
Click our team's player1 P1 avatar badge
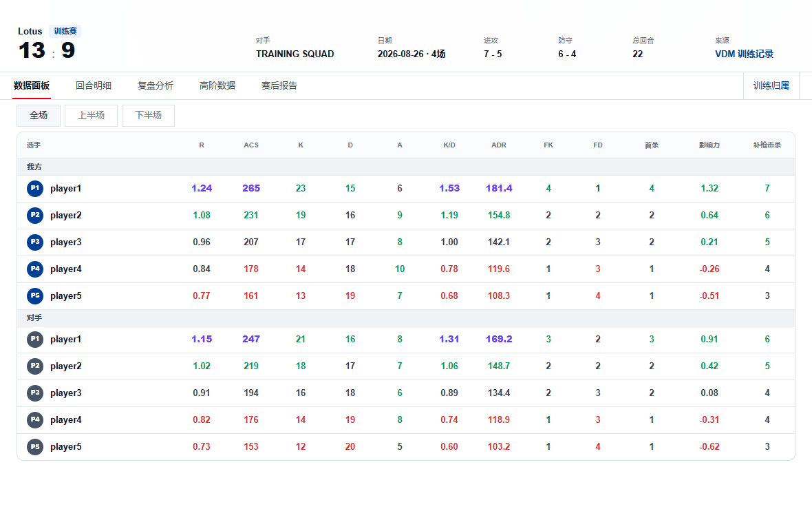pyautogui.click(x=35, y=188)
